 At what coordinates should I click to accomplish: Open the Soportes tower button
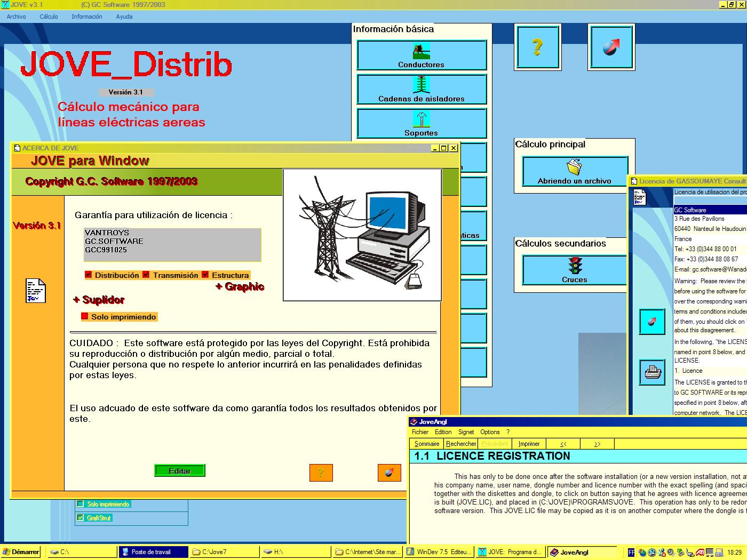pos(422,123)
